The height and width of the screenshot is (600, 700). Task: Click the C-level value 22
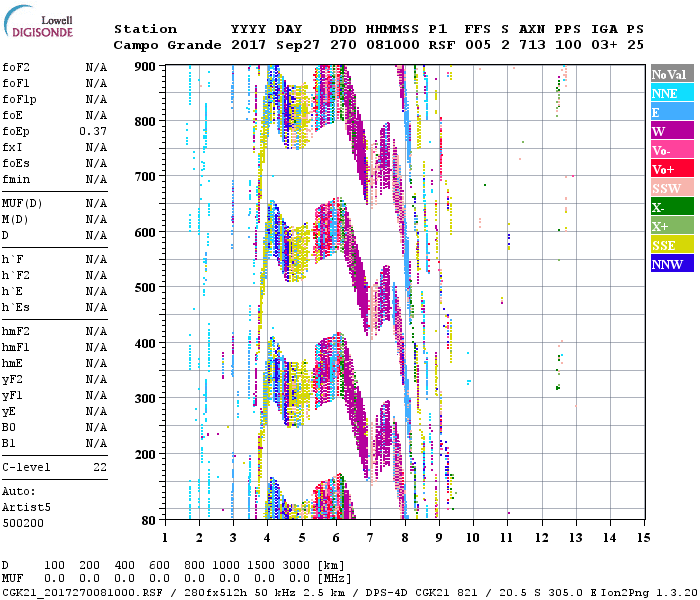[x=100, y=467]
